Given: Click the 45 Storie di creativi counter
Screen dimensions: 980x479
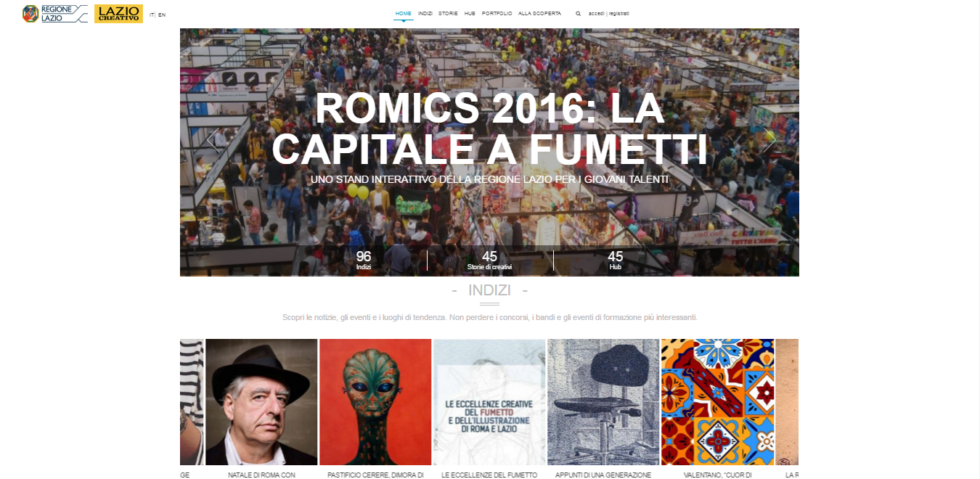Looking at the screenshot, I should coord(490,261).
